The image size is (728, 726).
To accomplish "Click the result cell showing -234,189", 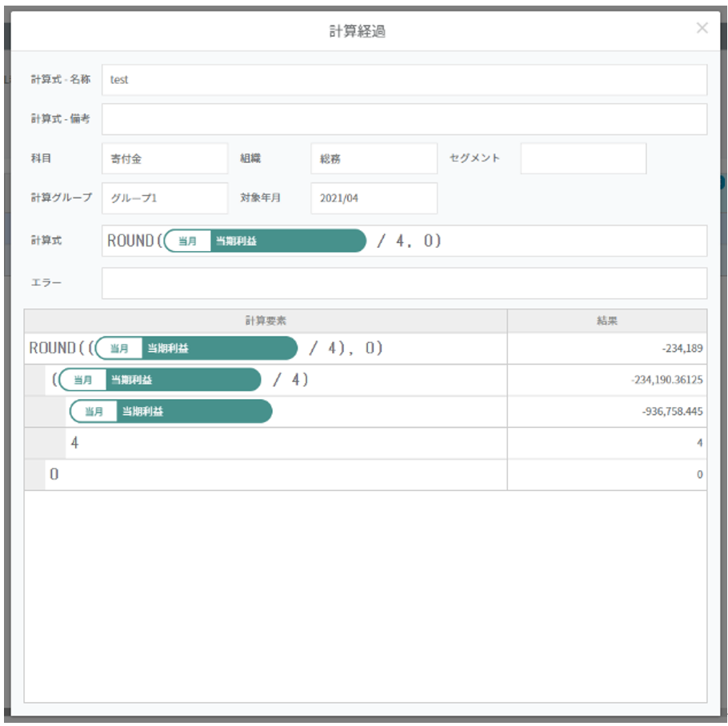I will 606,349.
